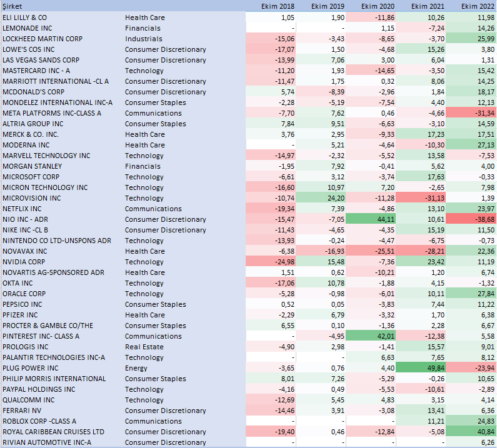Viewport: 497px width, 448px height.
Task: Select the Ekim 2021 column header
Action: 428,6
